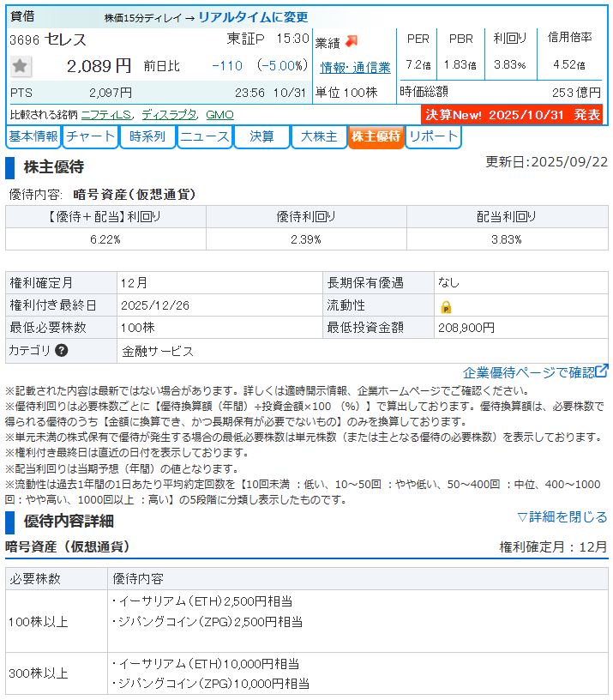Viewport: 613px width, 700px height.
Task: Click the liquidity lock icon
Action: (x=446, y=306)
